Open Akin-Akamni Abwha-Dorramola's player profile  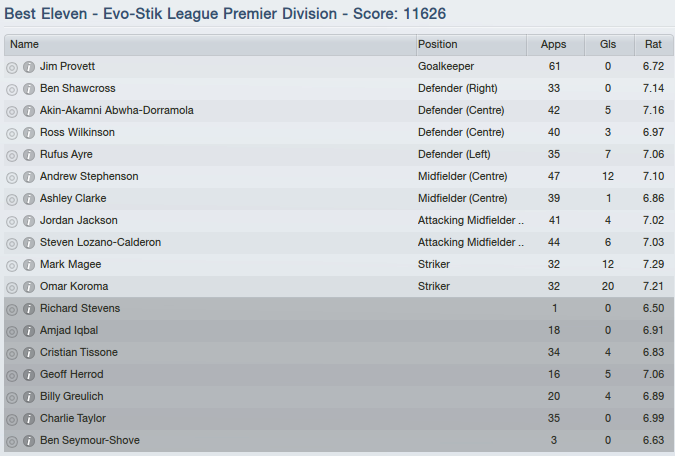[117, 111]
